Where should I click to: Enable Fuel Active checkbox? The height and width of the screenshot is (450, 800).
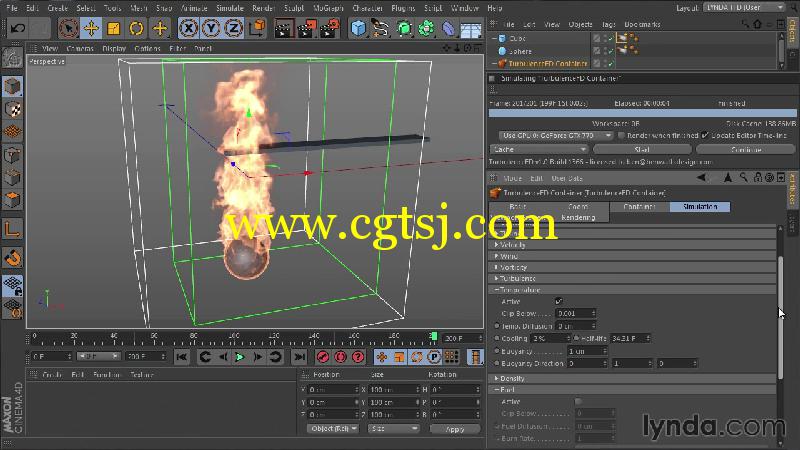[578, 402]
